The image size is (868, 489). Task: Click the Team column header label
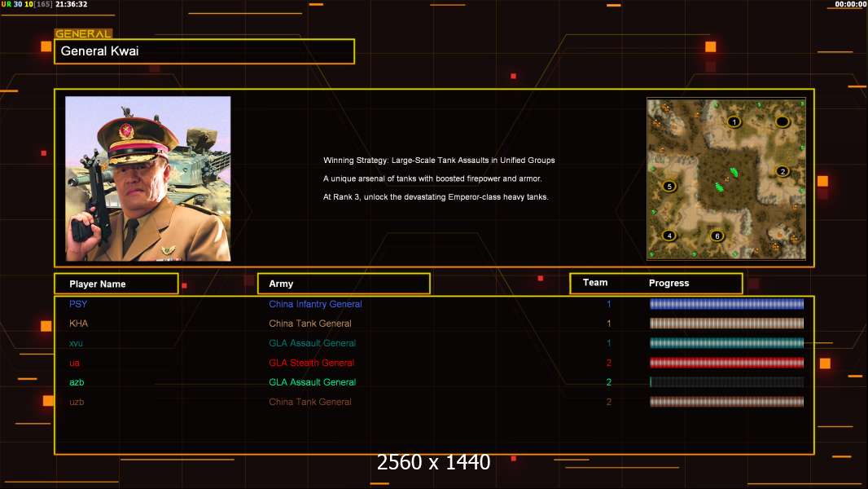[x=595, y=283]
